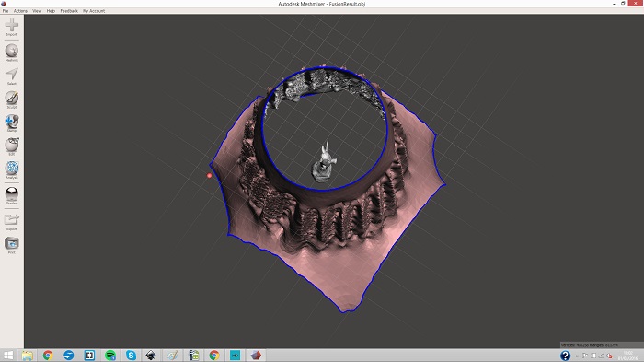This screenshot has width=644, height=362.
Task: Open File Explorer from the taskbar
Action: coord(28,356)
